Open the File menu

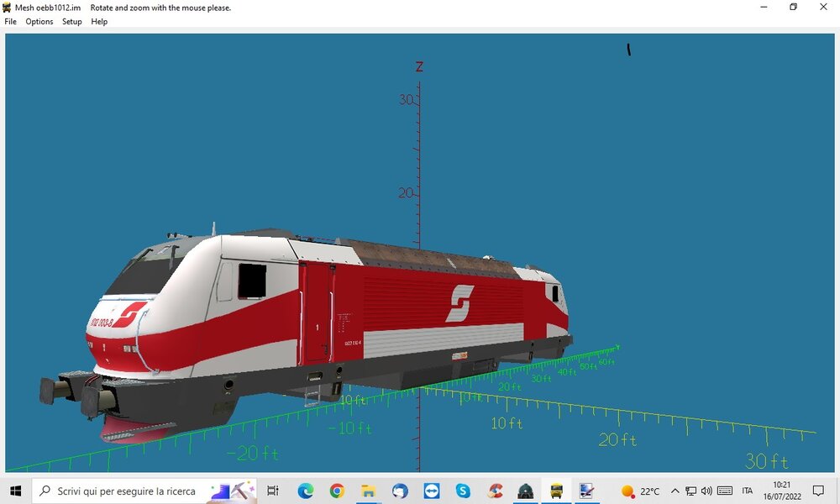pyautogui.click(x=10, y=22)
